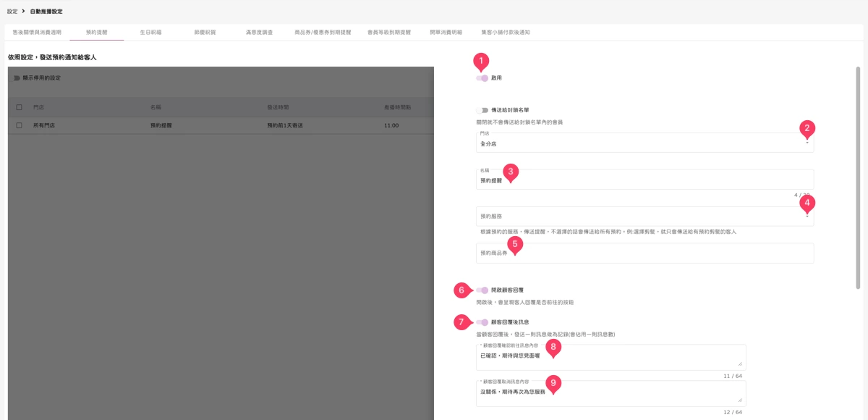
Task: Click the 預約商品券 input field
Action: click(644, 253)
